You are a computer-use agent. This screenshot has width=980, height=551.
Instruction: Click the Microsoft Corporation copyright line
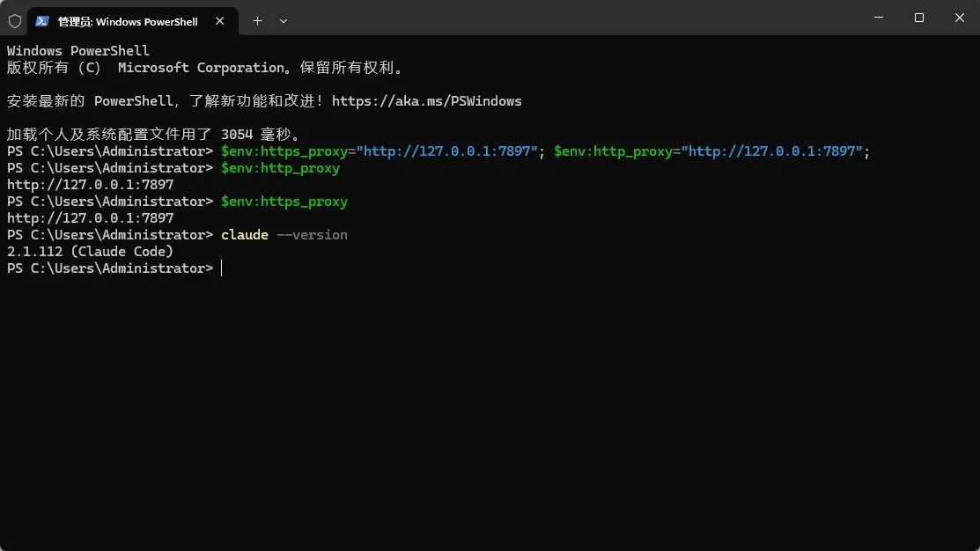(x=205, y=68)
